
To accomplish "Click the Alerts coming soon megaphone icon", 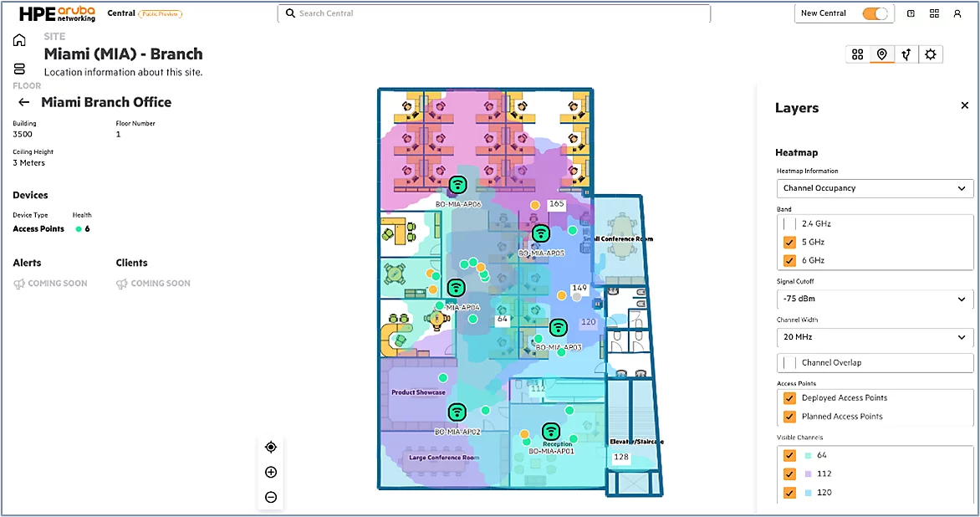I will (x=18, y=284).
